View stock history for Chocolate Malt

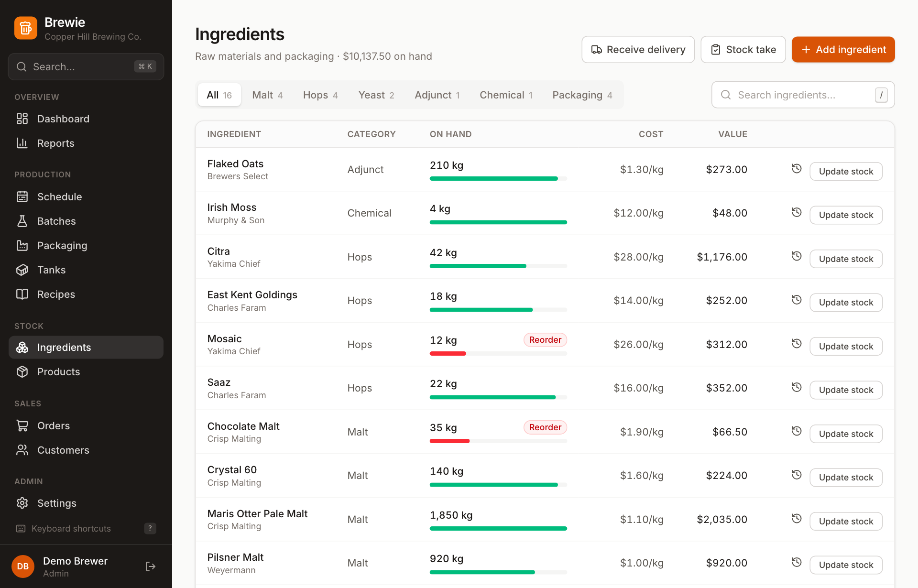pyautogui.click(x=796, y=431)
